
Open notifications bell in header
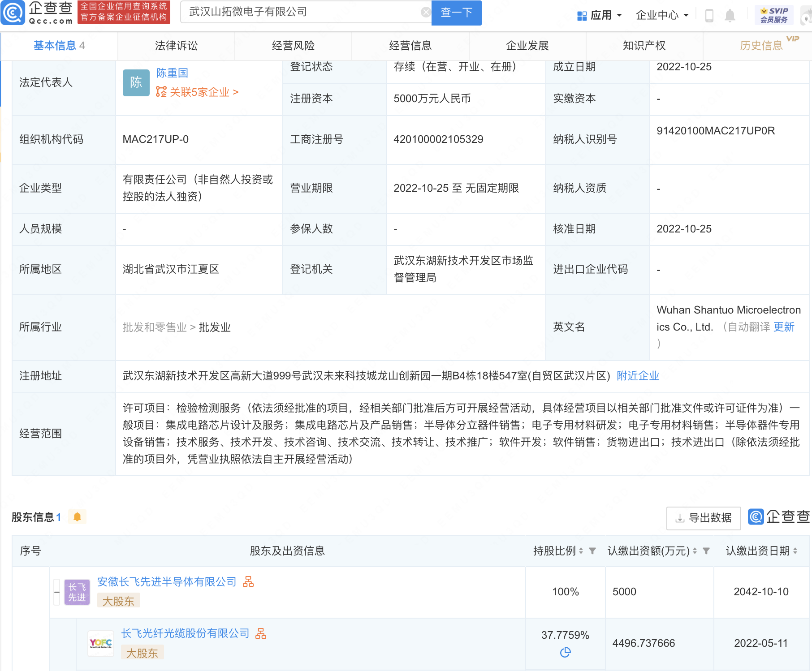coord(730,16)
